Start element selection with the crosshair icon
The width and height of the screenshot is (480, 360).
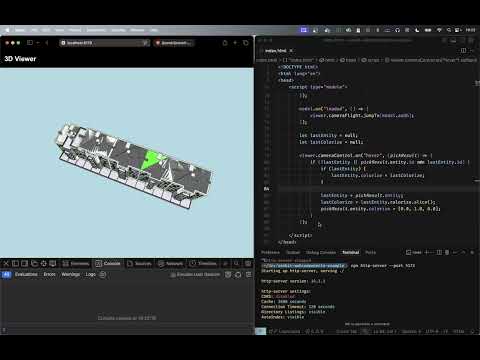44,263
